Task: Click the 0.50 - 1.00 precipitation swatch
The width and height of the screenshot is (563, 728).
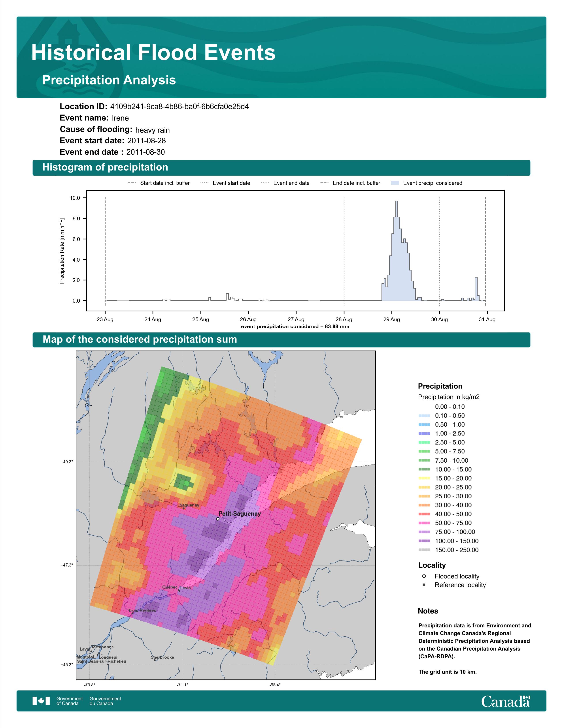Action: (x=424, y=424)
